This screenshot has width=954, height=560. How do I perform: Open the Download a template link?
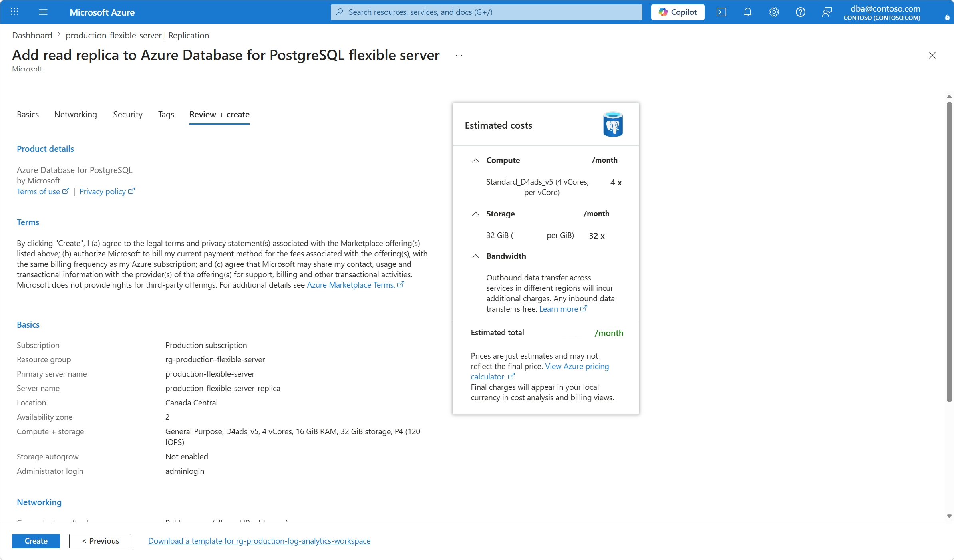tap(259, 541)
